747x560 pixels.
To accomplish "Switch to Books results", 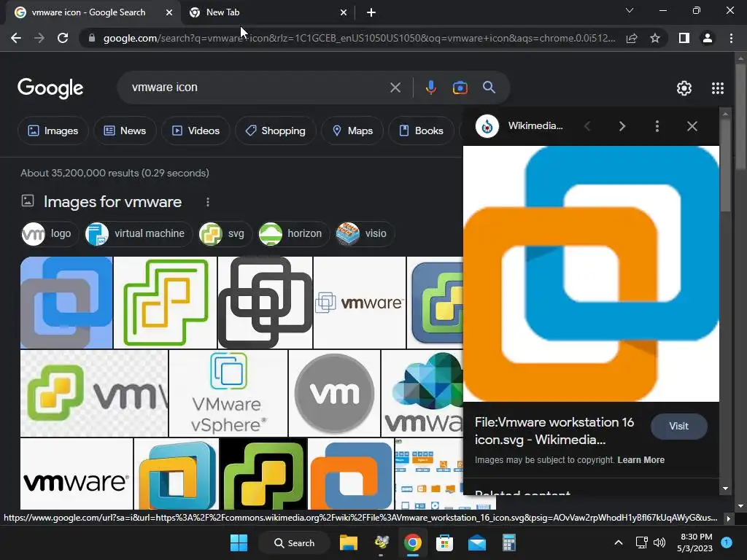I will pyautogui.click(x=421, y=131).
